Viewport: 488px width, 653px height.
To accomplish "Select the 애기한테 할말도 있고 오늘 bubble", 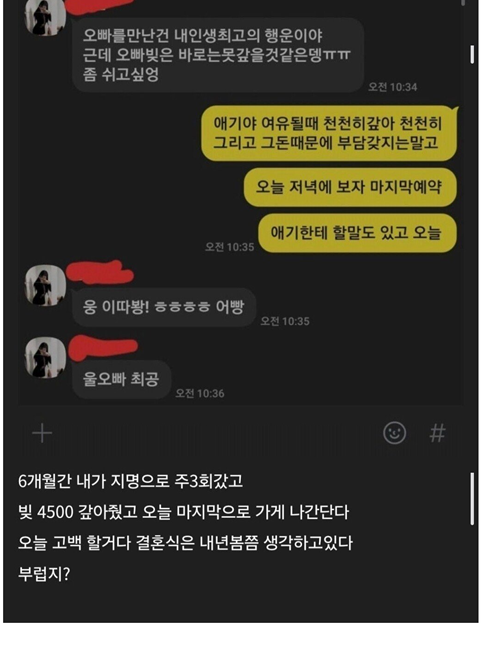I will [357, 233].
